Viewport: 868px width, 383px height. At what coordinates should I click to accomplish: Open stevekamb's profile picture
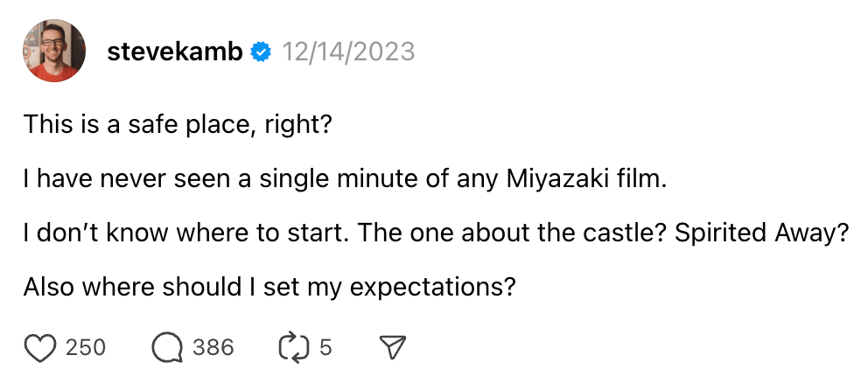(x=53, y=52)
